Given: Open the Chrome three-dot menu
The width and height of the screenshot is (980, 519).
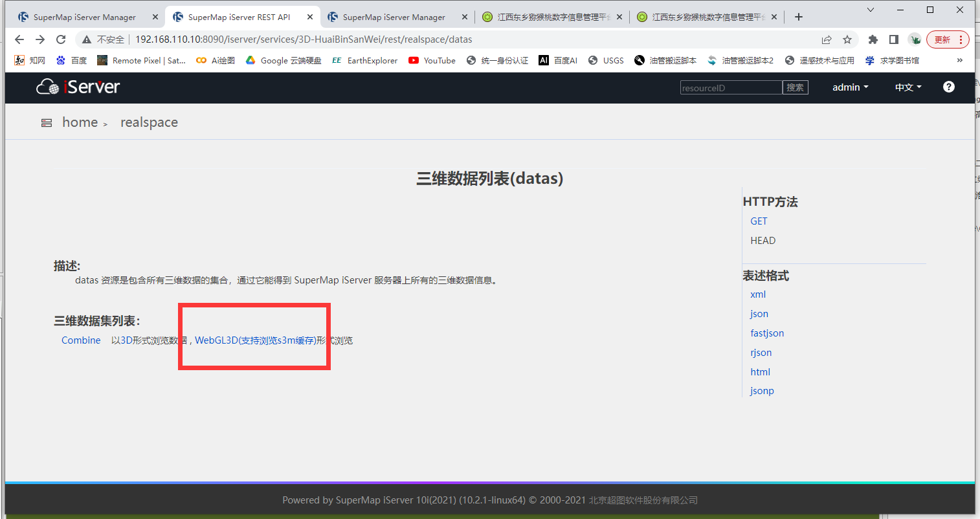Looking at the screenshot, I should tap(961, 39).
